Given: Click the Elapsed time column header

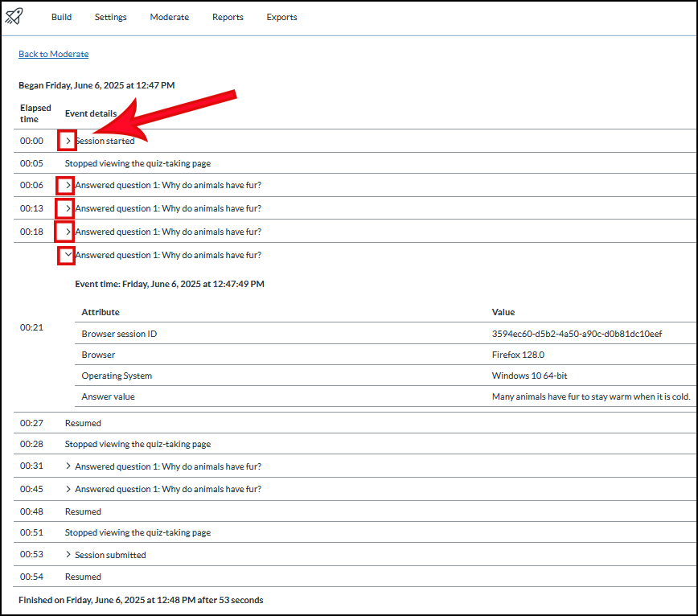Looking at the screenshot, I should [x=35, y=113].
